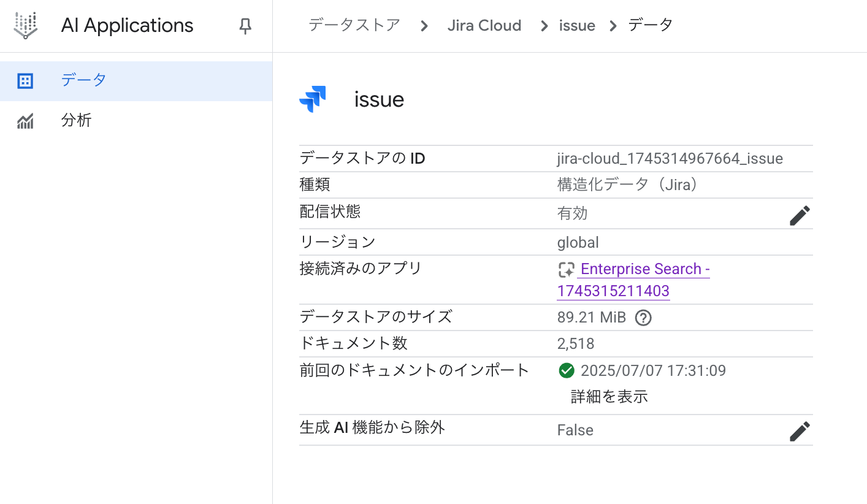Go to Jira Cloud breadcrumb
Viewport: 867px width, 504px height.
(x=484, y=26)
